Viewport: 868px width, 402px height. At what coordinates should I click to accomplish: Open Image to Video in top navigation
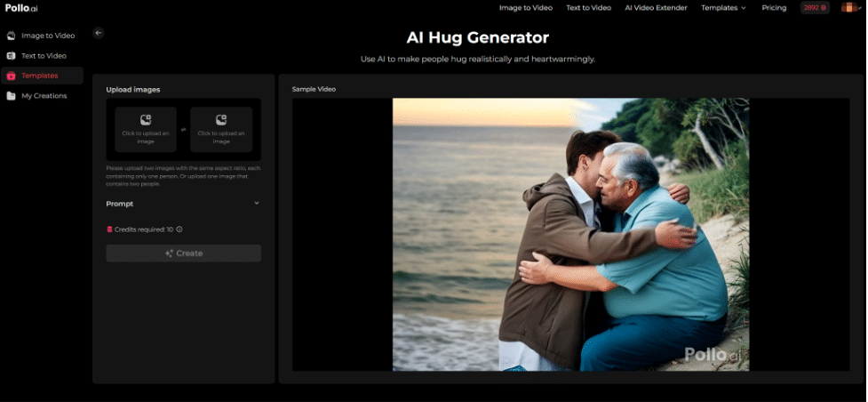coord(525,8)
